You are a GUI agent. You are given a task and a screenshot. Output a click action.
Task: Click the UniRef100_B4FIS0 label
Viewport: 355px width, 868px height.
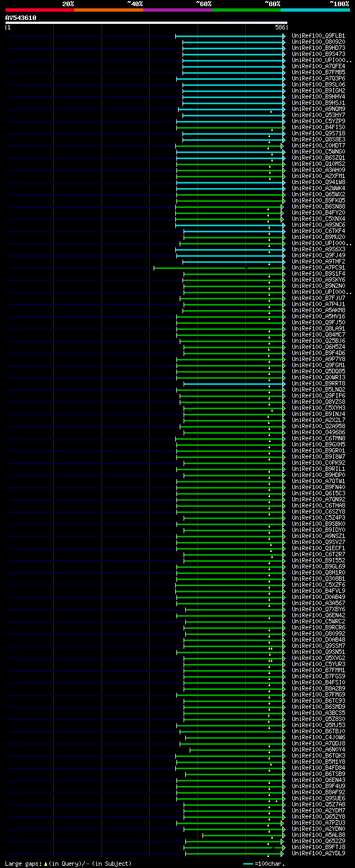(318, 127)
